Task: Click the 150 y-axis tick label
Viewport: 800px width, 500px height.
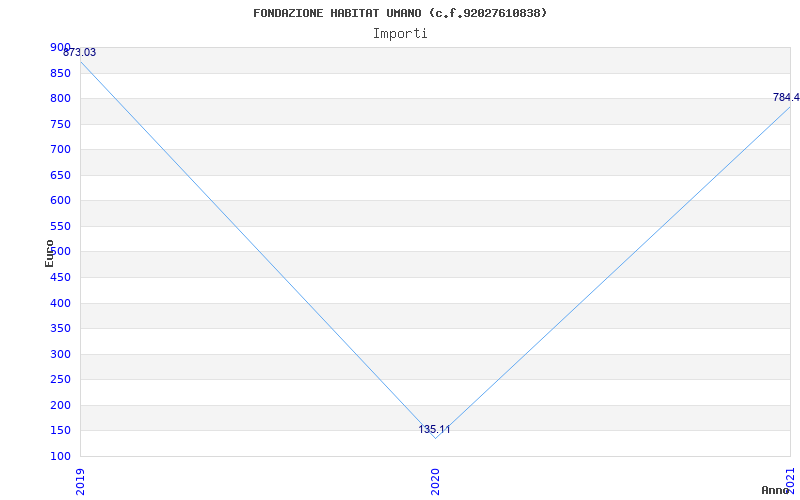Action: [60, 431]
